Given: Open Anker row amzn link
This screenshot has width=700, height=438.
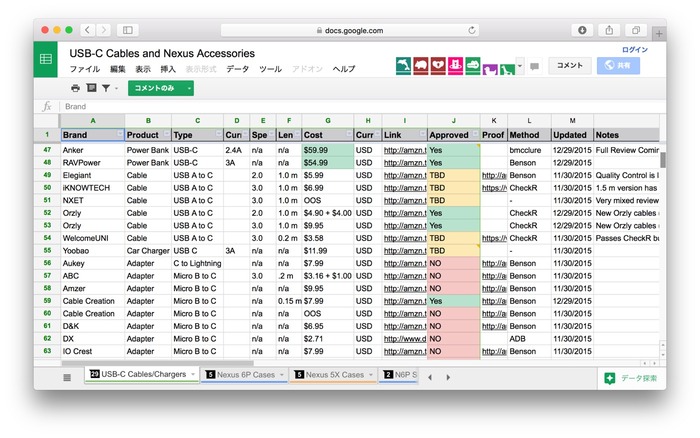Looking at the screenshot, I should [405, 150].
